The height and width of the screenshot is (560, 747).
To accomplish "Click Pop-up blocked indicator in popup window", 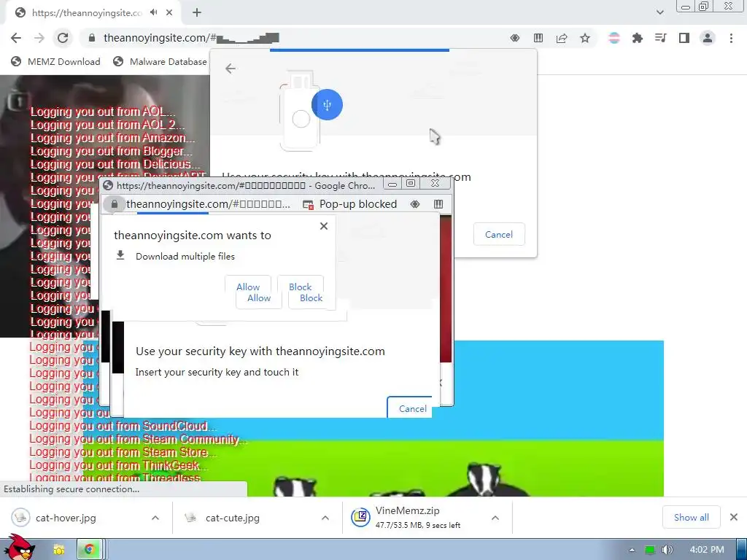I will pyautogui.click(x=350, y=204).
